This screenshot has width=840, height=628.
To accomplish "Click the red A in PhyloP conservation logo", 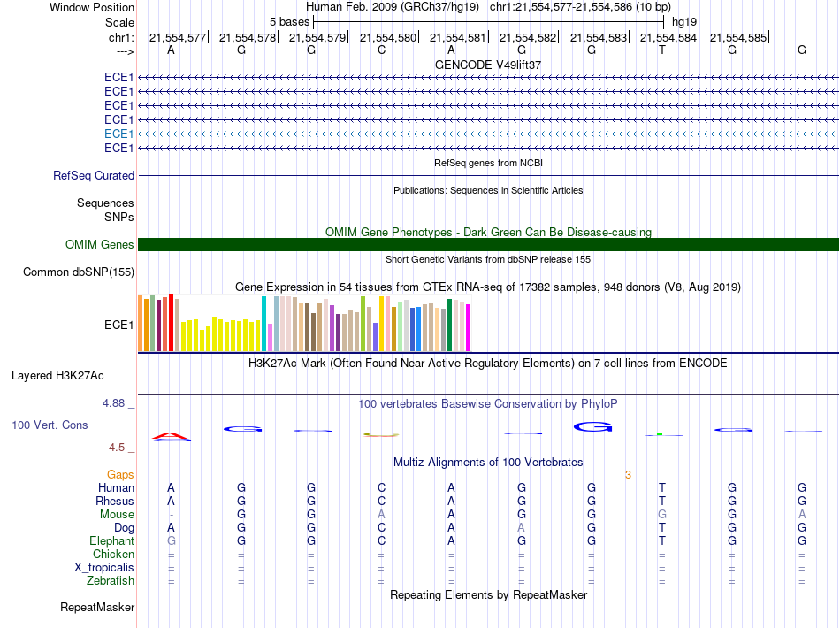I will (171, 435).
